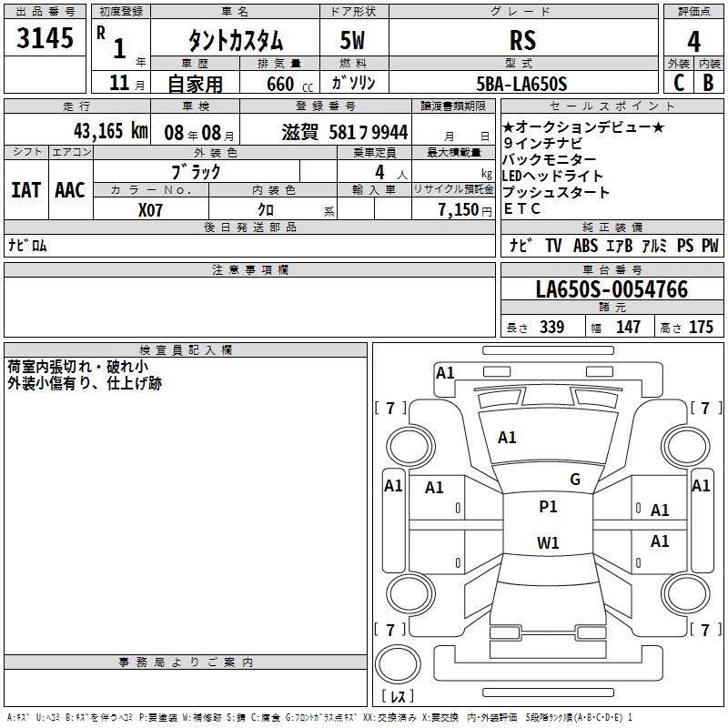The image size is (728, 728).
Task: Click the 初度登録 header
Action: tap(121, 12)
